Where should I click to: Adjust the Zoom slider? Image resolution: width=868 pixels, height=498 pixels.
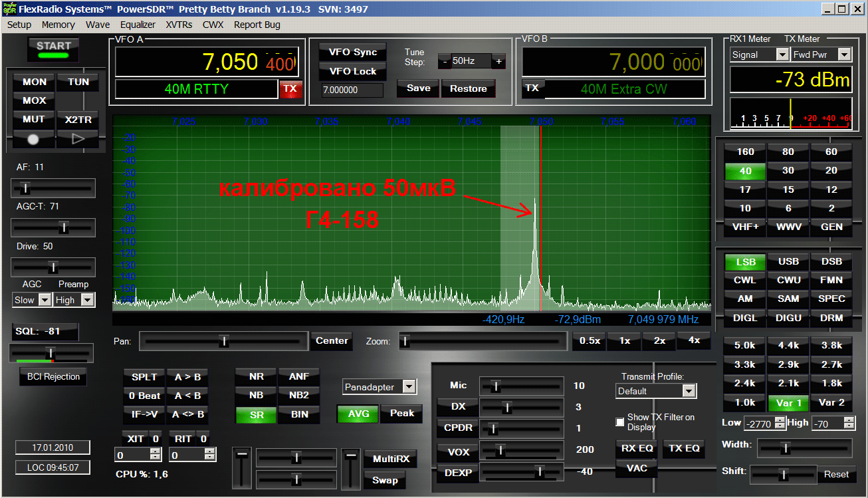coord(404,341)
